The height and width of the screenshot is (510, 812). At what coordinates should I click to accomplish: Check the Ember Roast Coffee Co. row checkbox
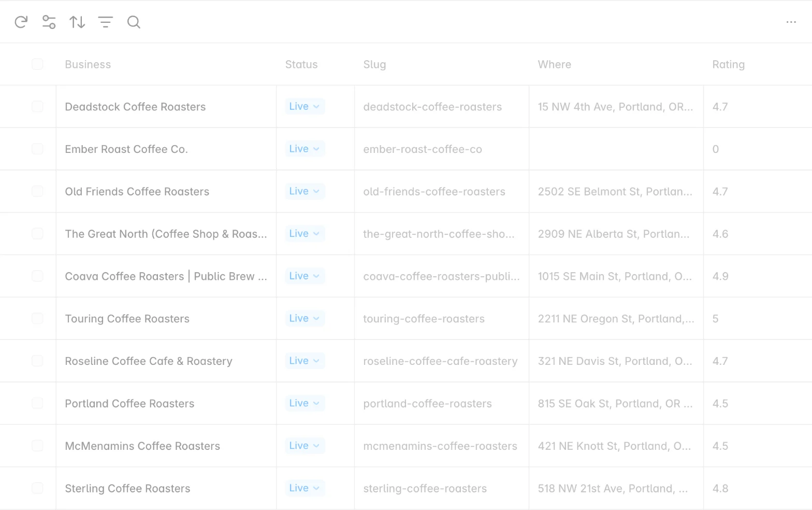37,149
